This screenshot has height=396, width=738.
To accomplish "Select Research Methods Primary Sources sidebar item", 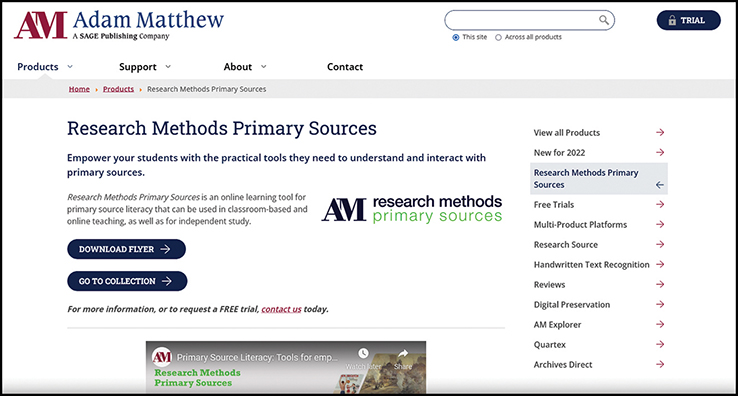I will [x=599, y=179].
